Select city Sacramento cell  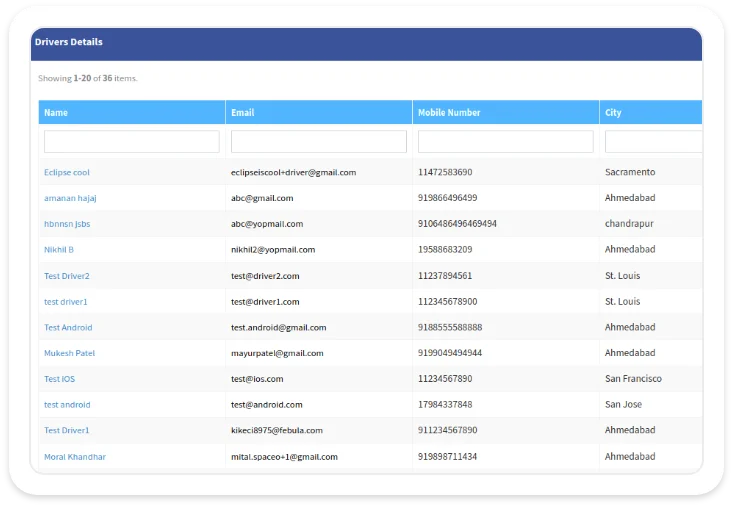click(630, 172)
